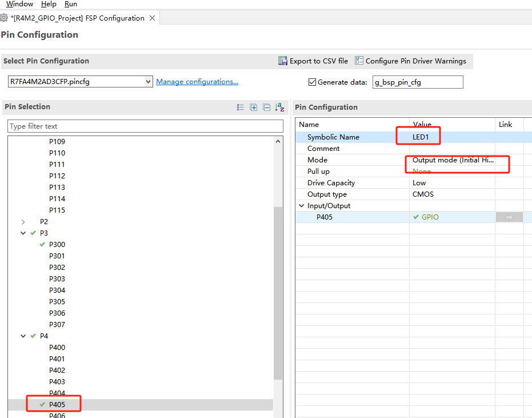Open the Help menu
Screen dimensions: 532x418
click(x=49, y=4)
